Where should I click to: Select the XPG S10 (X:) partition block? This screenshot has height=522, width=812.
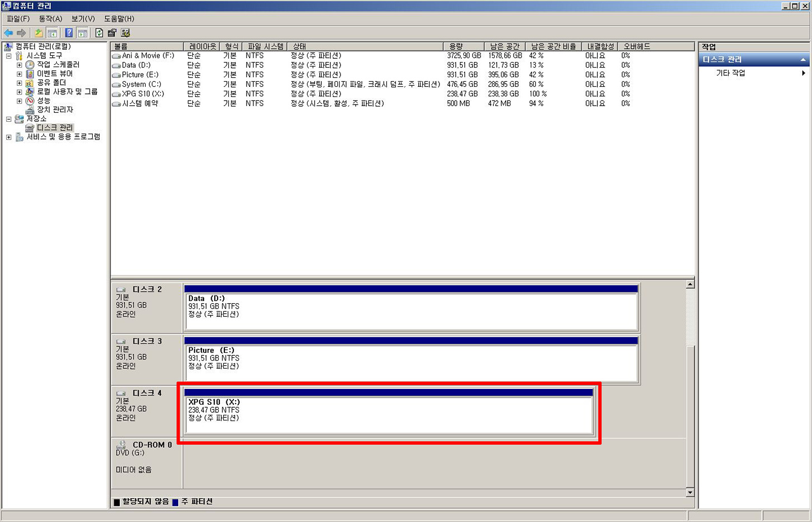coord(388,412)
